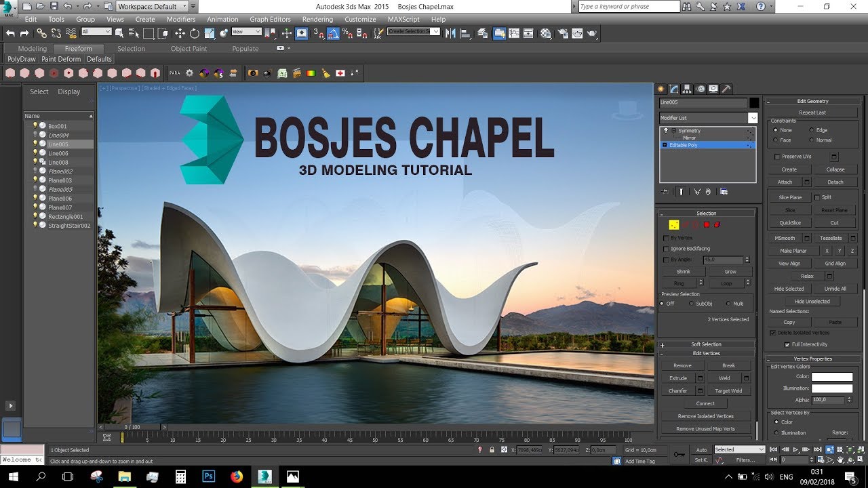Click the QuickSlice button

coord(790,222)
